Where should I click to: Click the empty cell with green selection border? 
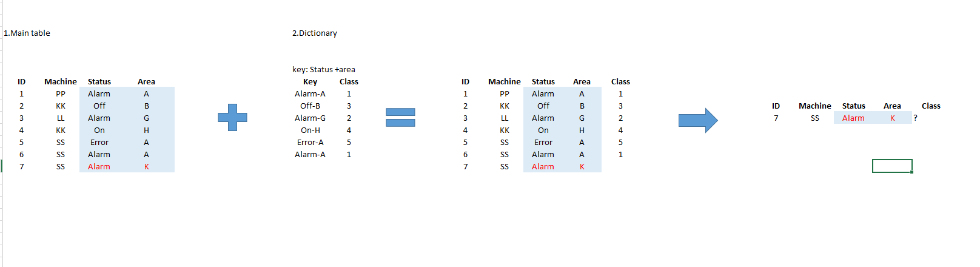891,166
